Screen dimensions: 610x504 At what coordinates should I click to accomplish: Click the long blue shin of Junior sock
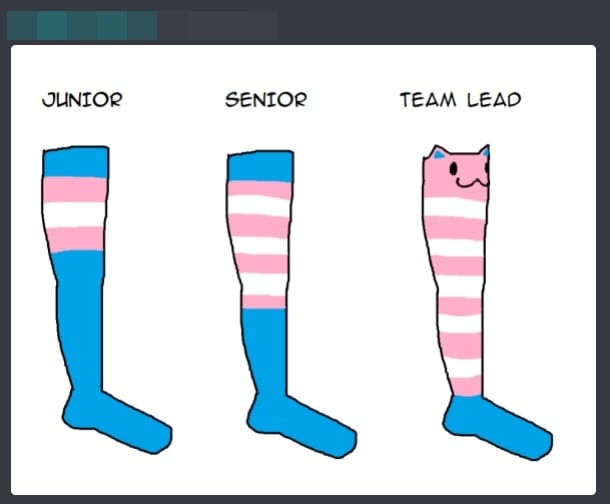click(80, 319)
